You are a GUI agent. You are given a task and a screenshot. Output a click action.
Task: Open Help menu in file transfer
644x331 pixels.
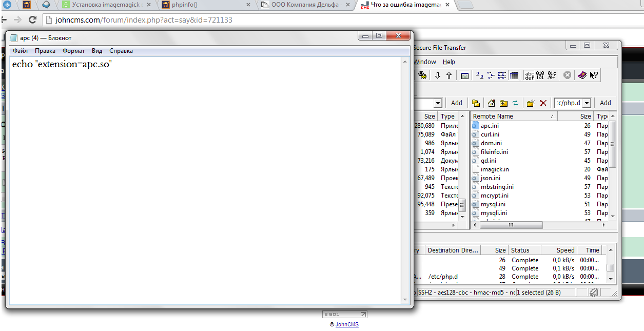448,62
